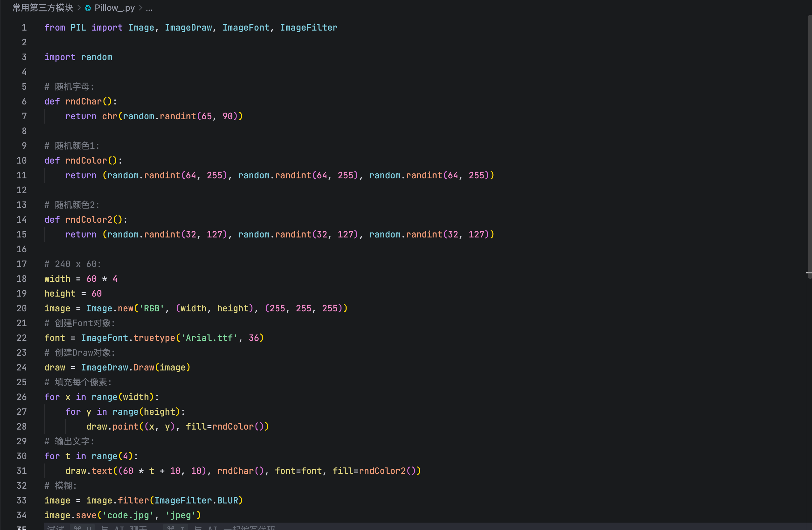Click the draw.point call on line 28
812x530 pixels.
[x=112, y=427]
